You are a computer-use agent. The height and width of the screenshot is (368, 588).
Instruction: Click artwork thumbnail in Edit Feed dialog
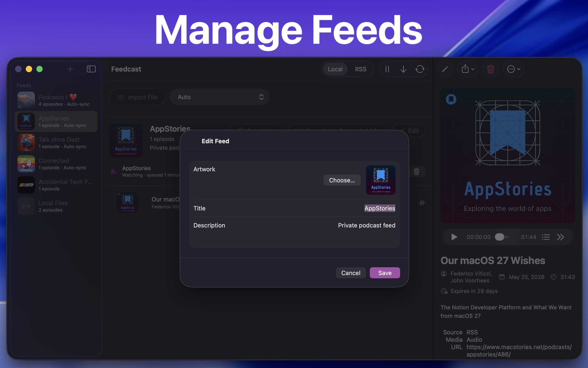tap(381, 180)
